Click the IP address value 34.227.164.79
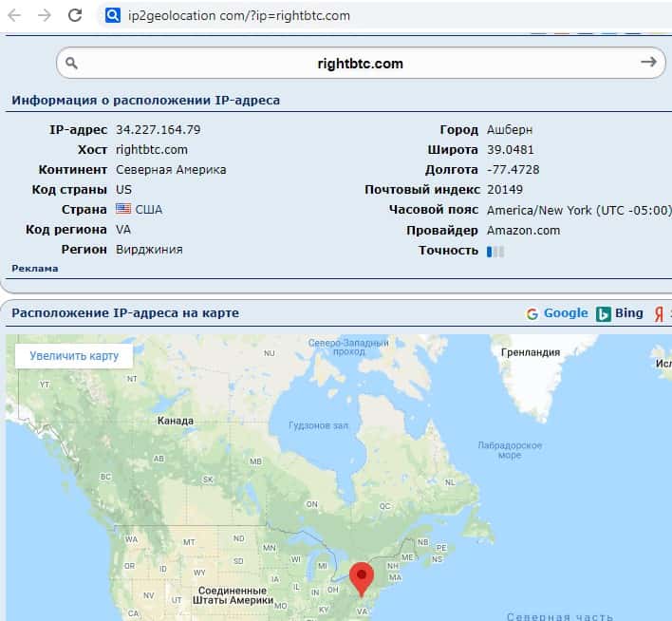Viewport: 672px width, 621px height. click(x=159, y=129)
